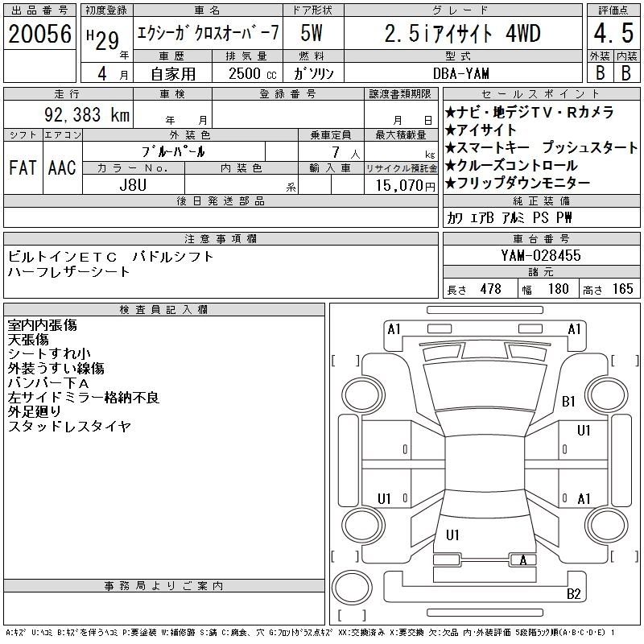The width and height of the screenshot is (644, 644).
Task: Click the star before アイサイト sales point
Action: point(451,130)
